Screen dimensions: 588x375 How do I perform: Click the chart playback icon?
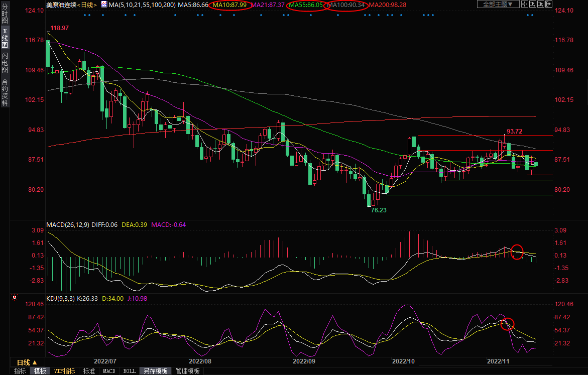click(x=542, y=5)
